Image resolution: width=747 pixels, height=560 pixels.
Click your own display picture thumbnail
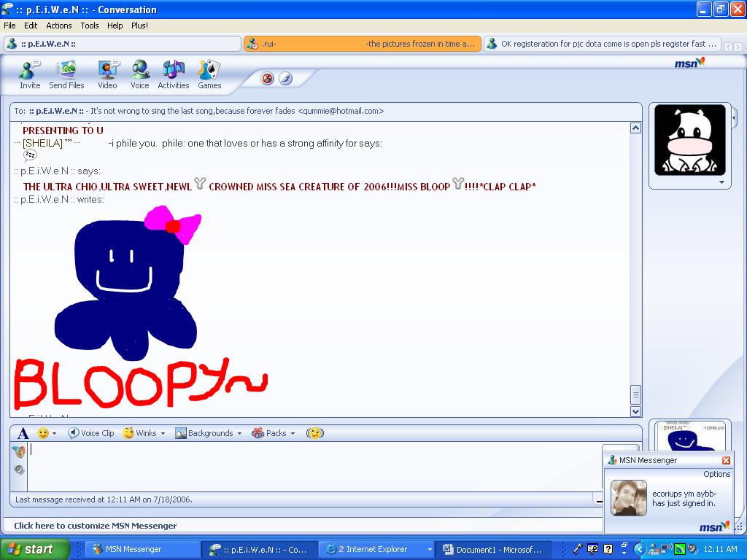pos(690,436)
